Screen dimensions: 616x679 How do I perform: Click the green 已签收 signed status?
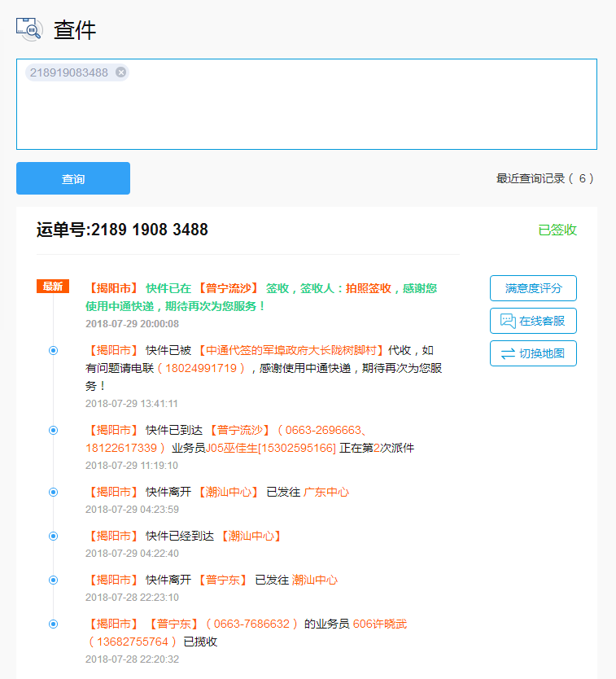point(557,230)
